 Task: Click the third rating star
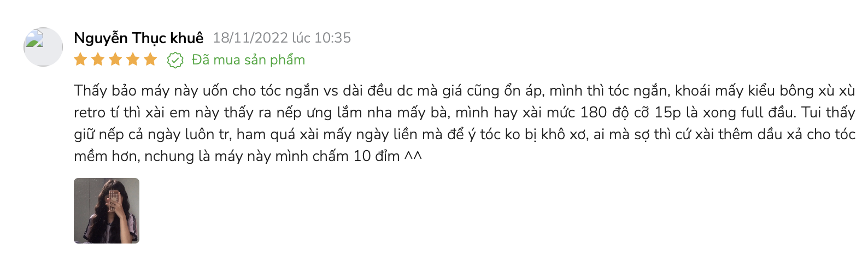pyautogui.click(x=115, y=60)
